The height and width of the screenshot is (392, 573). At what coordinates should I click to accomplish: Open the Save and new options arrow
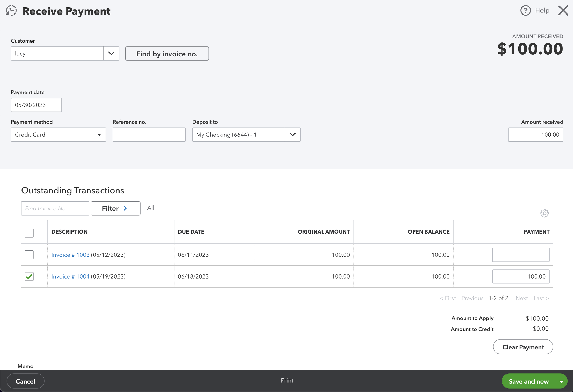click(561, 381)
